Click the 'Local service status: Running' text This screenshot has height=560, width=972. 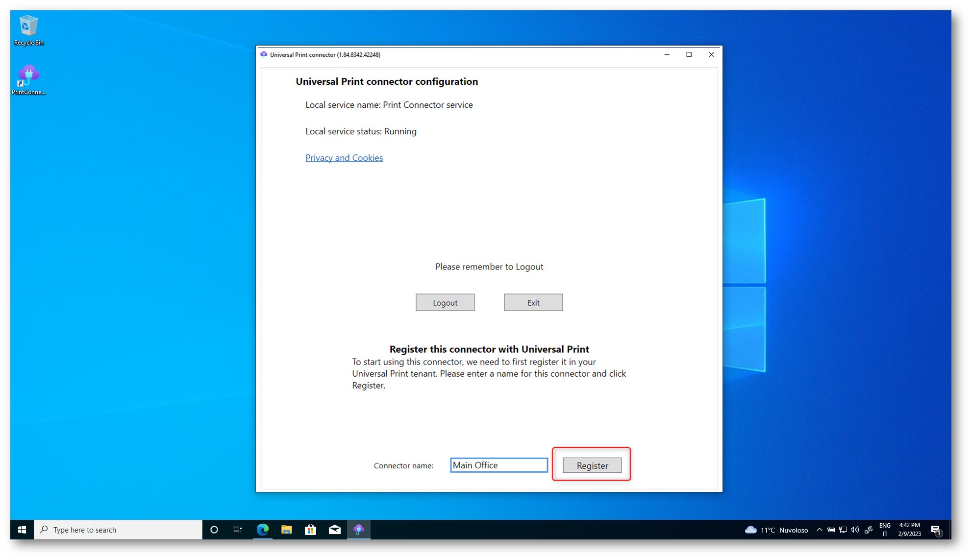click(x=361, y=131)
